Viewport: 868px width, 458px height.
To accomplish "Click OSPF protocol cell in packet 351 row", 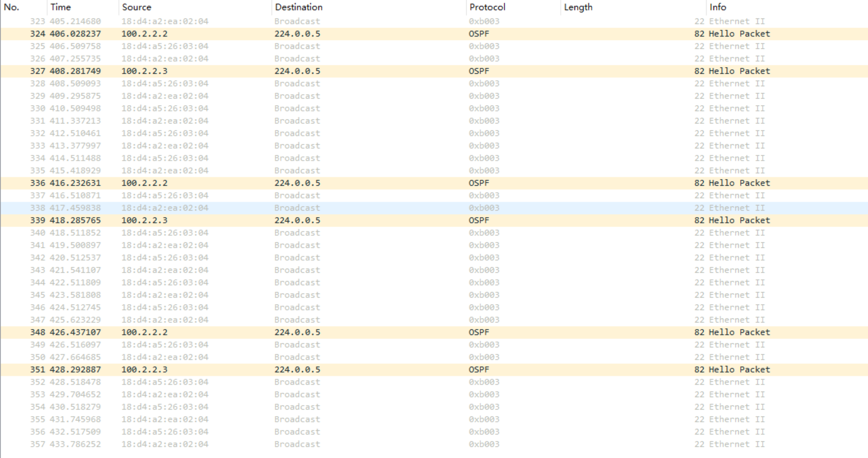I will click(479, 370).
